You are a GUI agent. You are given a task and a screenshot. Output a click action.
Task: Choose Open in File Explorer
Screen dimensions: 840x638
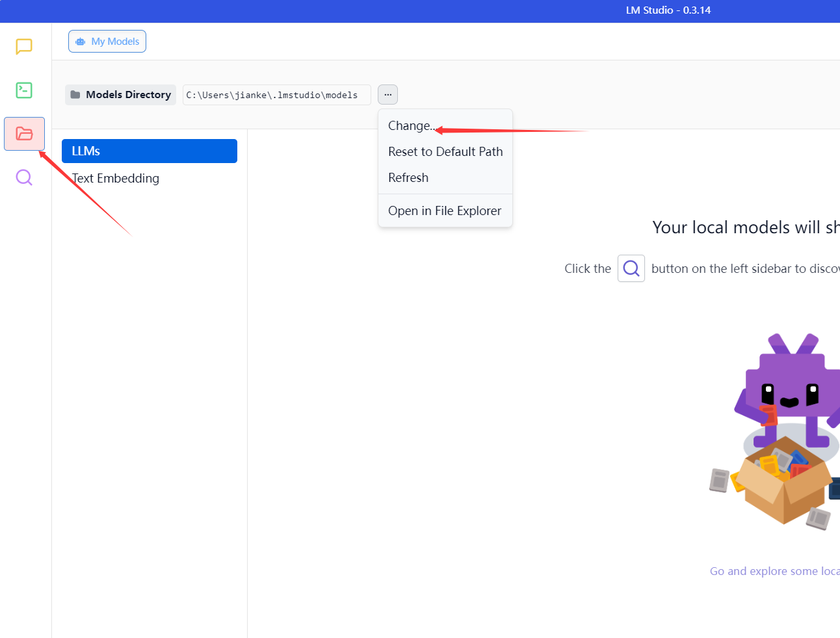point(445,211)
